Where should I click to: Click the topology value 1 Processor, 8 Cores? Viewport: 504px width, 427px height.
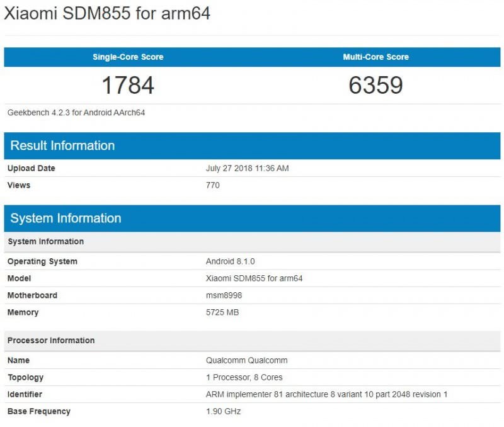coord(244,377)
